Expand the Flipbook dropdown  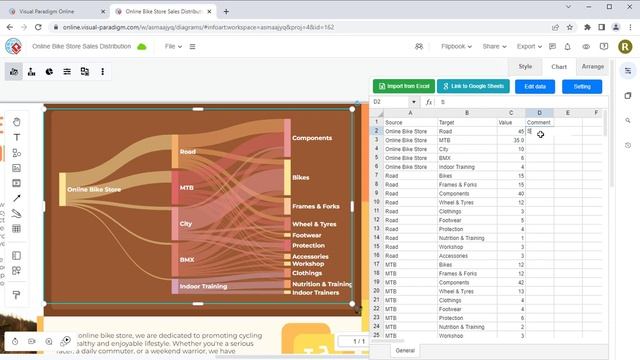click(456, 47)
